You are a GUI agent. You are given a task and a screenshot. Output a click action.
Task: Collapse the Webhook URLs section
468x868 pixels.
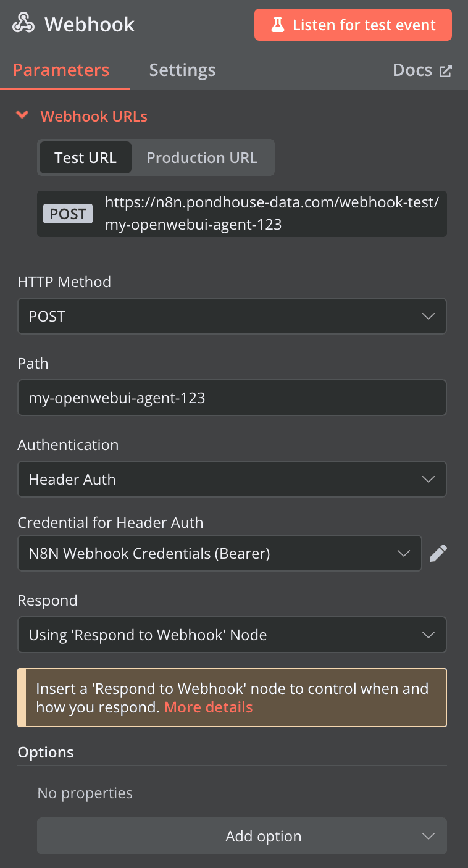tap(22, 115)
